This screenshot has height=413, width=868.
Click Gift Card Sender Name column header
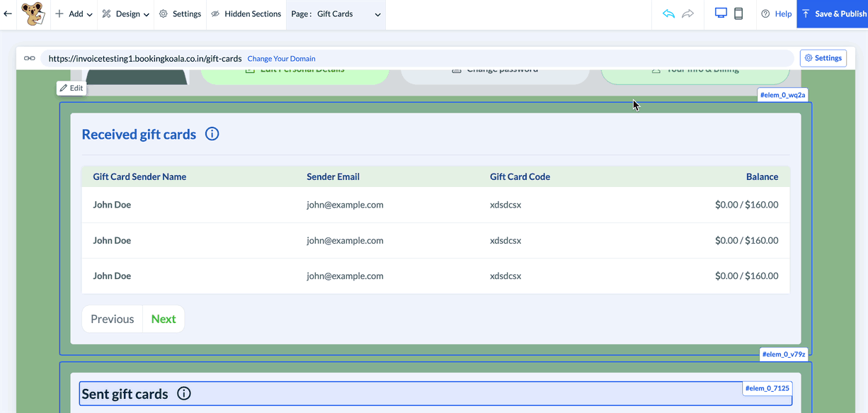pos(139,176)
